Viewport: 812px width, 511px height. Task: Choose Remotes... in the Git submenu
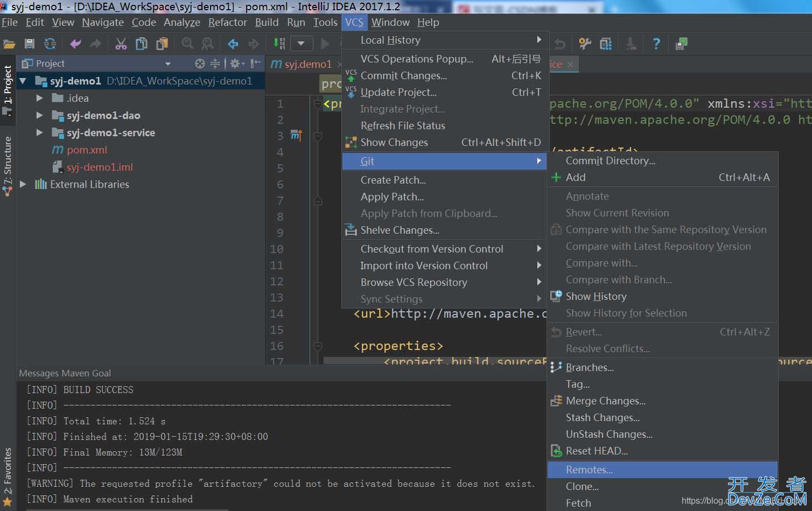click(x=662, y=470)
